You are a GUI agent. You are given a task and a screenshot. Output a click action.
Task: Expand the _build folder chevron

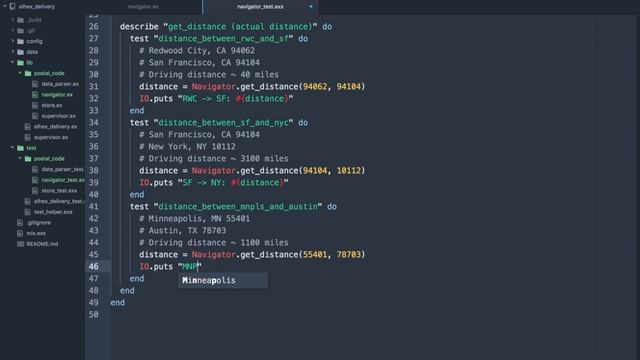pyautogui.click(x=13, y=20)
